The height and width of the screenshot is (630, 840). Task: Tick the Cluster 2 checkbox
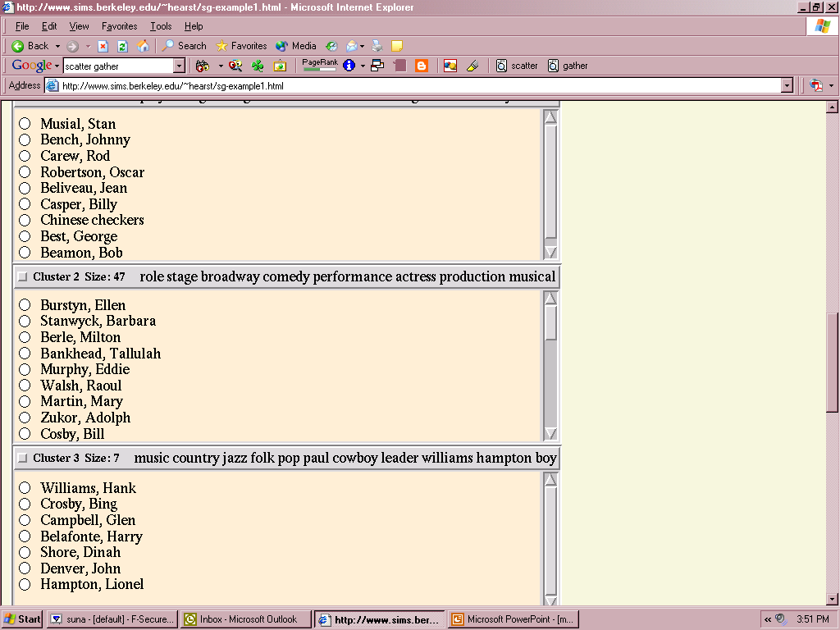(x=22, y=277)
